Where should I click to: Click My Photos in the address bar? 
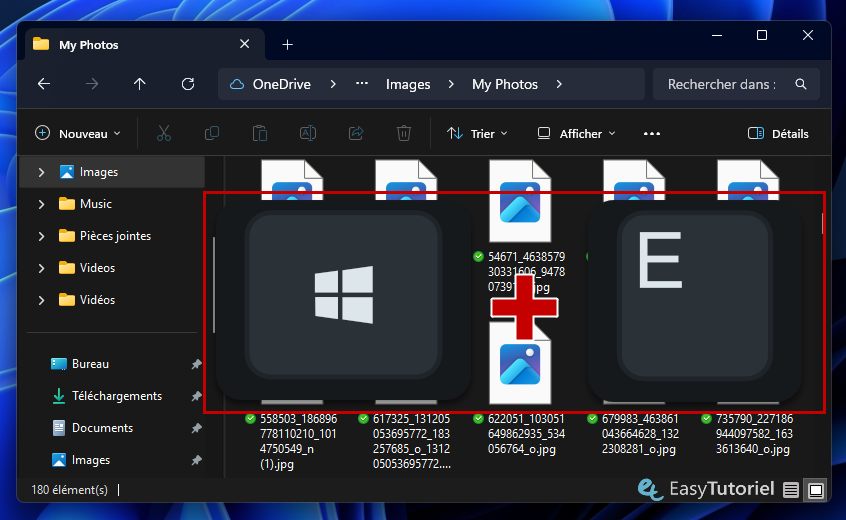[505, 84]
